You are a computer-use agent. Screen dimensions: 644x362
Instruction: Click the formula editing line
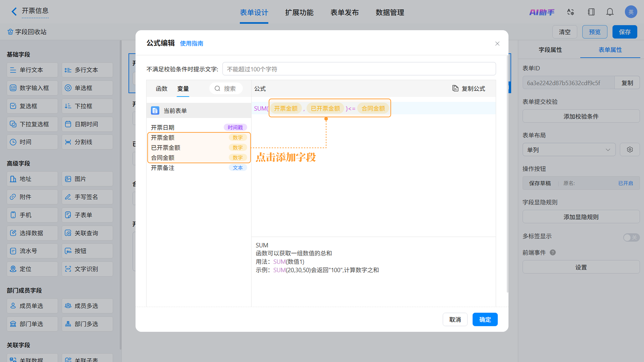pyautogui.click(x=373, y=108)
